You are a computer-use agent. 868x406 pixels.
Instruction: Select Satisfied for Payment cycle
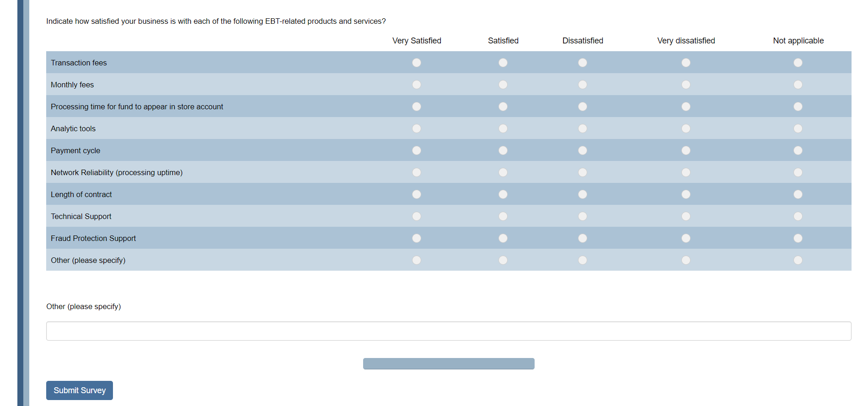[503, 150]
